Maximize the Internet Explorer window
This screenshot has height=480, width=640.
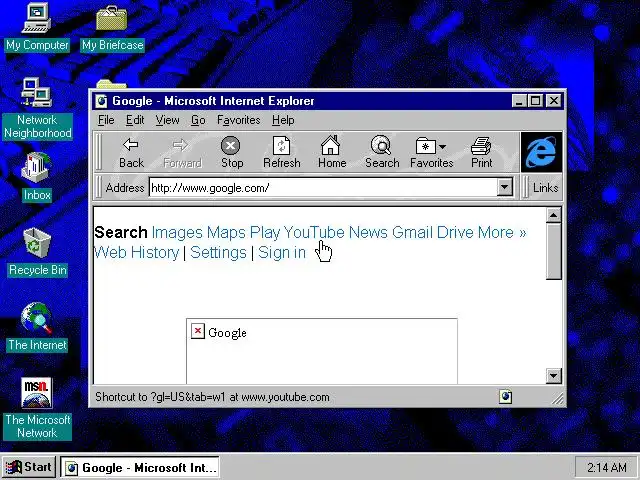(x=535, y=101)
